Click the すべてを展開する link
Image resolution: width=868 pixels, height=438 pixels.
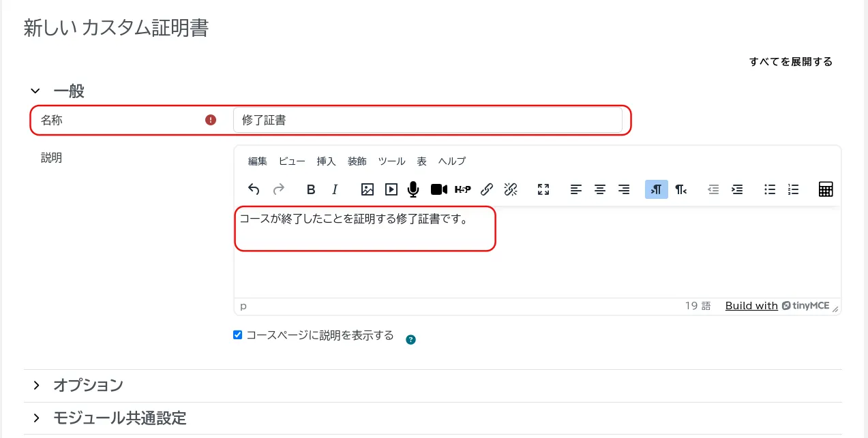(x=790, y=62)
